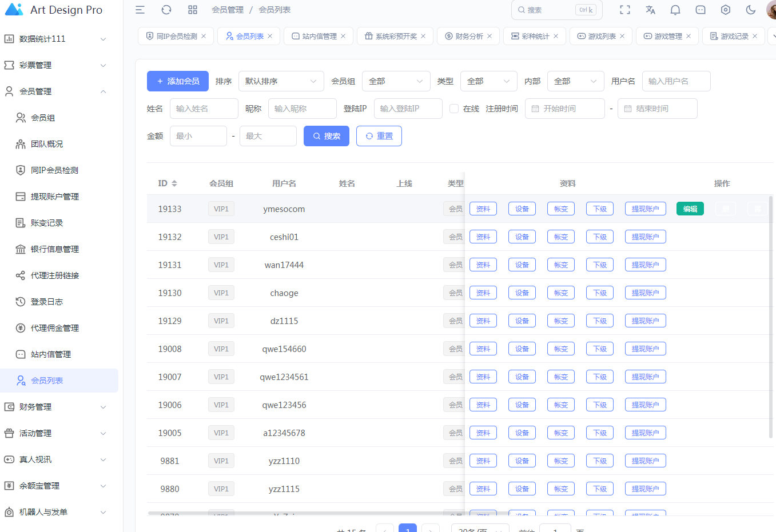
Task: Enter fullscreen mode via top bar icon
Action: (625, 10)
